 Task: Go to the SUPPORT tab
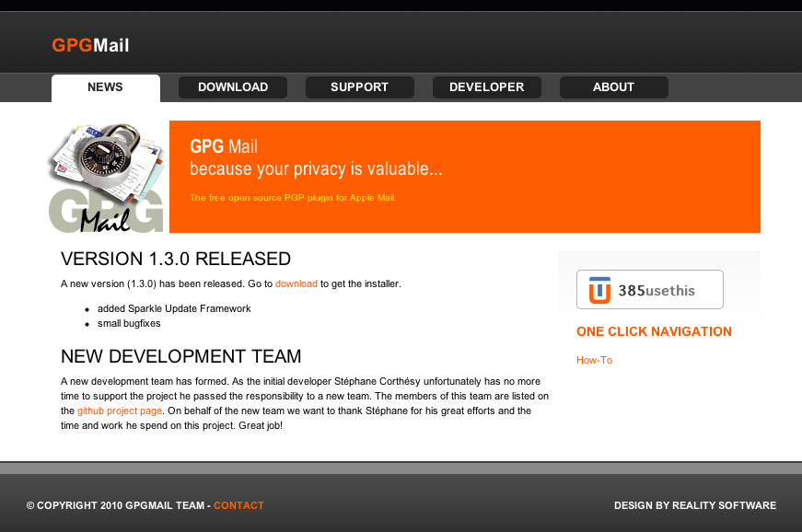coord(360,87)
